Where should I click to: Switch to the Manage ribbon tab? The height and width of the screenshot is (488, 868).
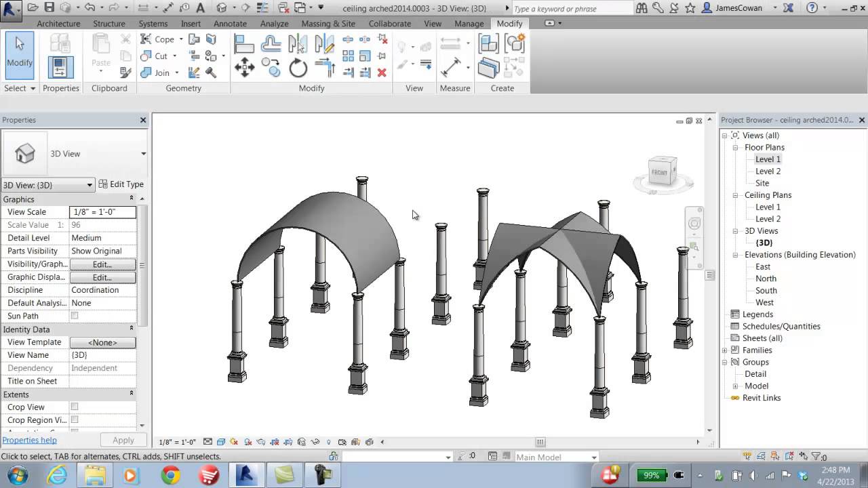(469, 23)
